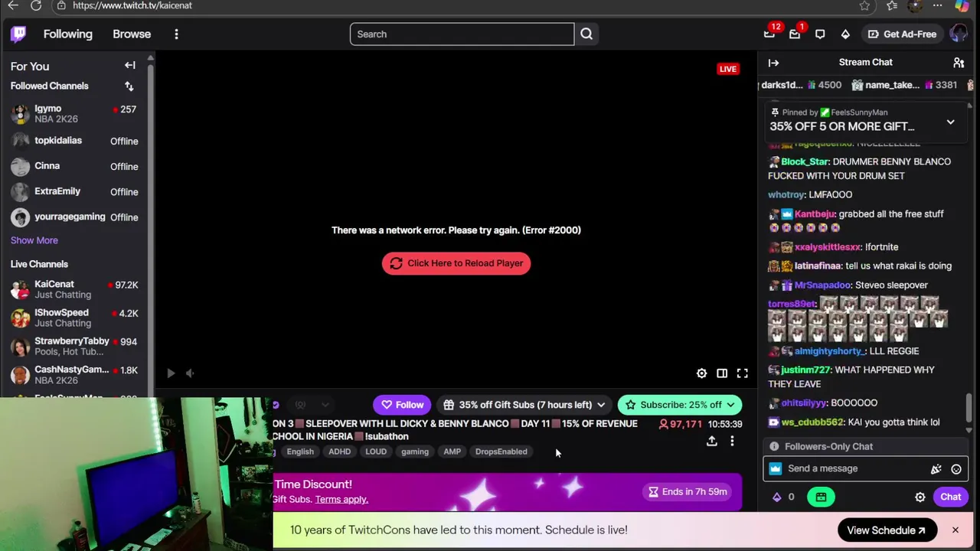The height and width of the screenshot is (551, 980).
Task: Open stream more-options vertical dots
Action: 732,441
